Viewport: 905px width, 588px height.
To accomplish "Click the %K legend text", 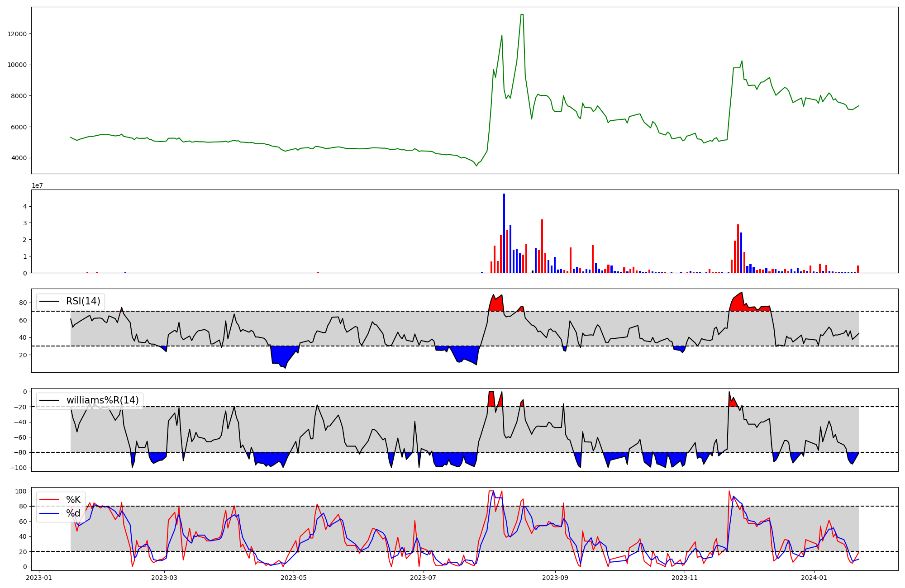I will 73,500.
